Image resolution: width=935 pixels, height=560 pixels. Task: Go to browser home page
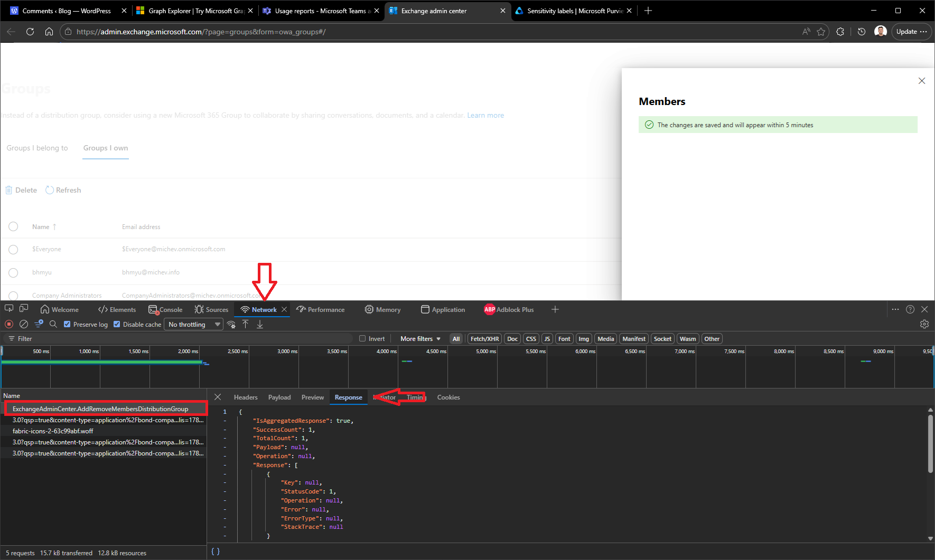49,32
